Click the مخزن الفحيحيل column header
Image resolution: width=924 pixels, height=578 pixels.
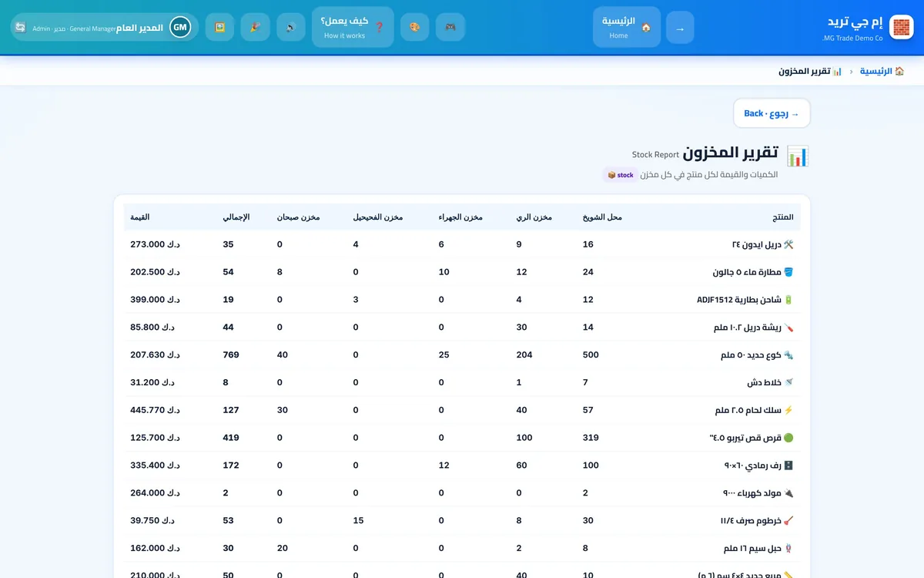pyautogui.click(x=378, y=217)
